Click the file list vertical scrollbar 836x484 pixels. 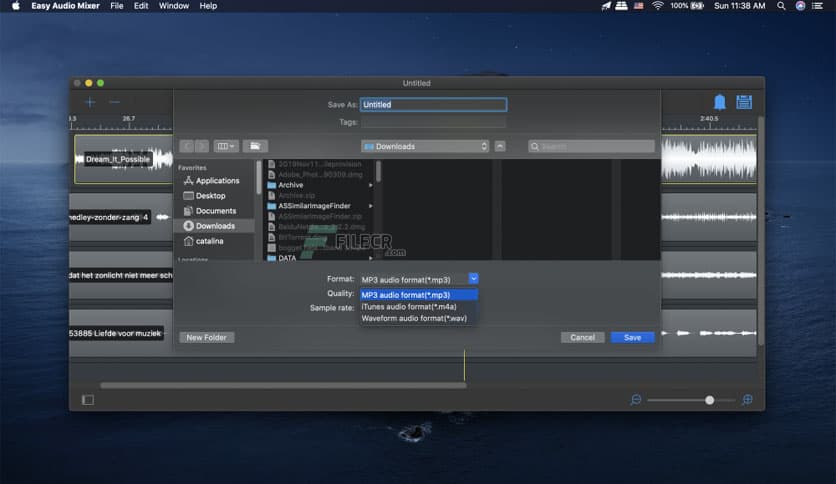pyautogui.click(x=378, y=172)
